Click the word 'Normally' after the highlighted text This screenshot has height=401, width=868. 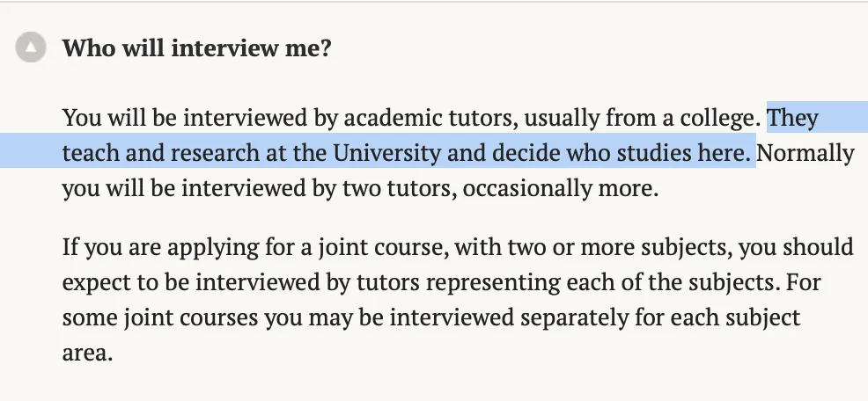click(806, 153)
